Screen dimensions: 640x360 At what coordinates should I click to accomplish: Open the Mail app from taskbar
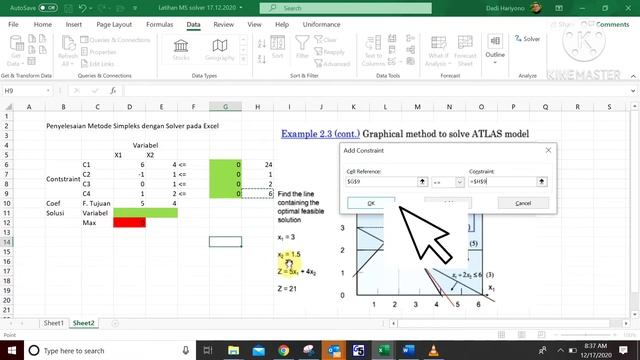tap(258, 351)
